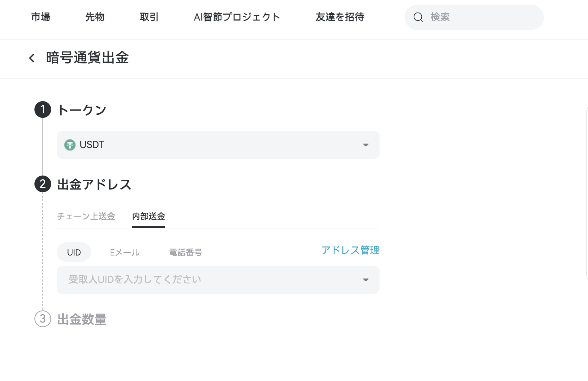Switch to Eメール recipient option
The width and height of the screenshot is (588, 381).
(124, 252)
